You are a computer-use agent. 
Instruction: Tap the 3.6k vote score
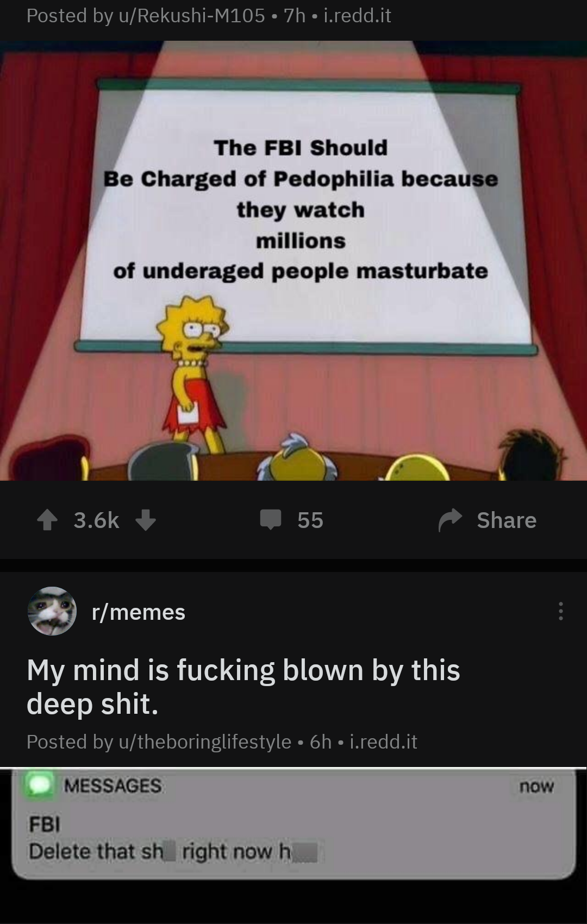[96, 520]
